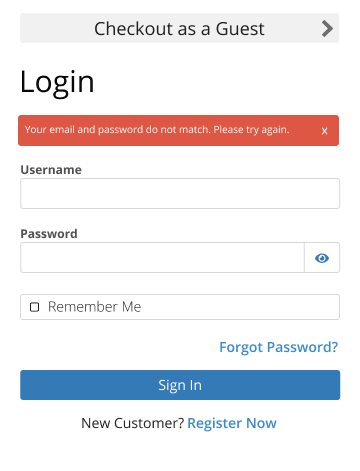Click the Checkout as a Guest button text

point(179,29)
